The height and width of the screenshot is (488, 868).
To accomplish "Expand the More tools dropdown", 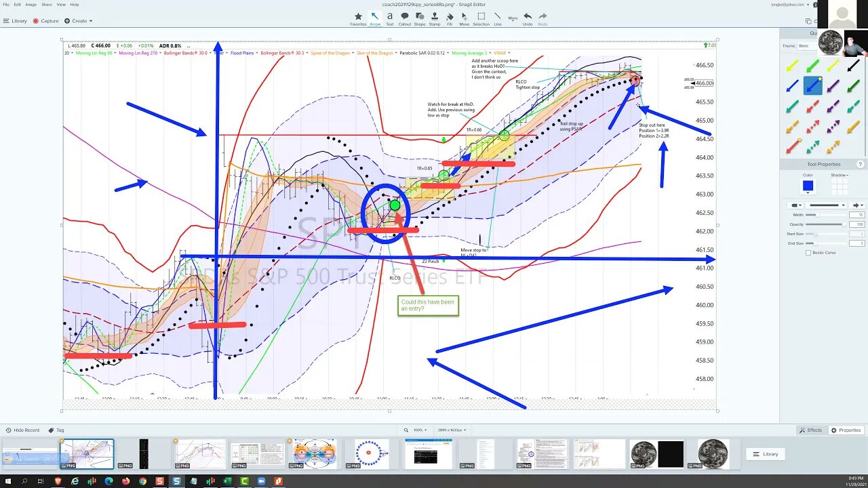I will [513, 18].
